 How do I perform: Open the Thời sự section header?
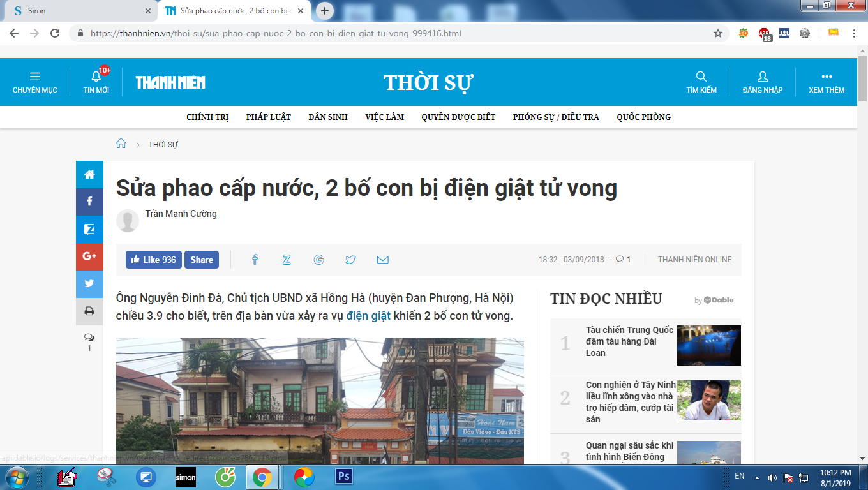(x=429, y=82)
